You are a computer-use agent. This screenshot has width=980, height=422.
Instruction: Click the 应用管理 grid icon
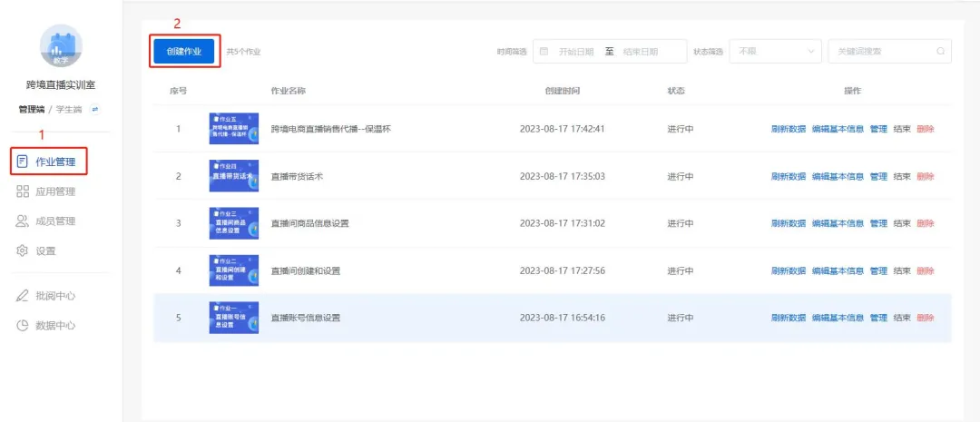point(23,191)
